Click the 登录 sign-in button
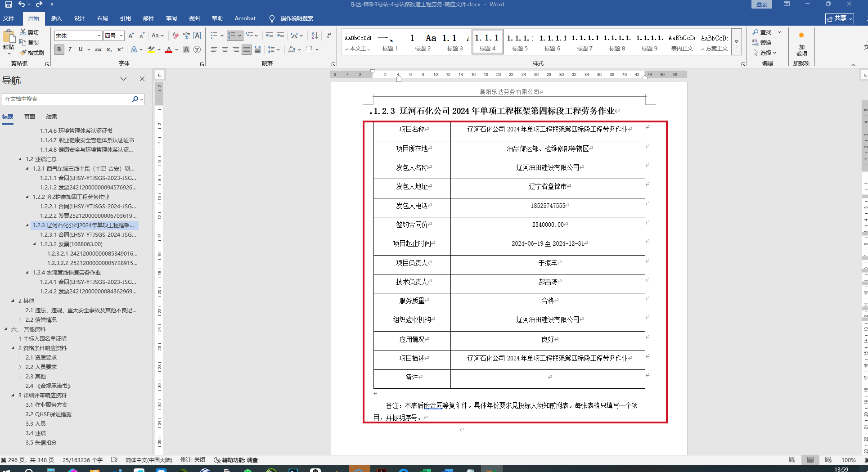 tap(761, 4)
